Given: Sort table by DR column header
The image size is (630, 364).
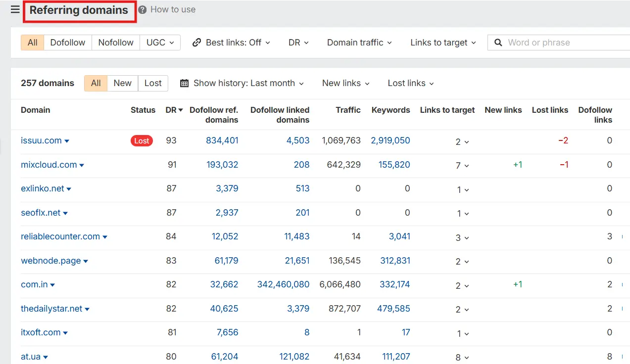Looking at the screenshot, I should click(174, 110).
